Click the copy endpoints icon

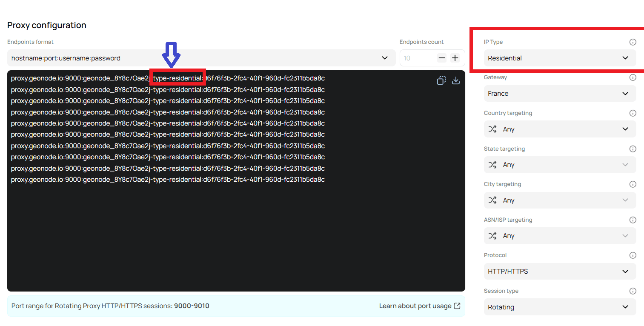441,80
